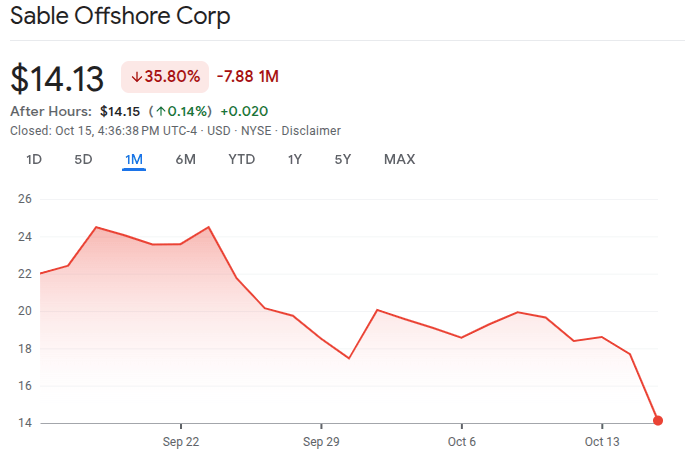
Task: Click the Sep 29 date axis label
Action: point(321,441)
